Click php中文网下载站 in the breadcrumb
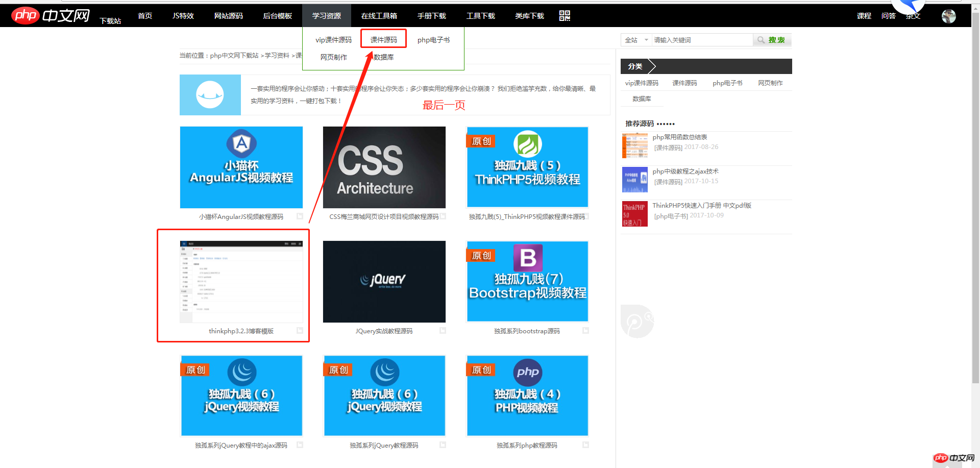The image size is (980, 468). [234, 56]
